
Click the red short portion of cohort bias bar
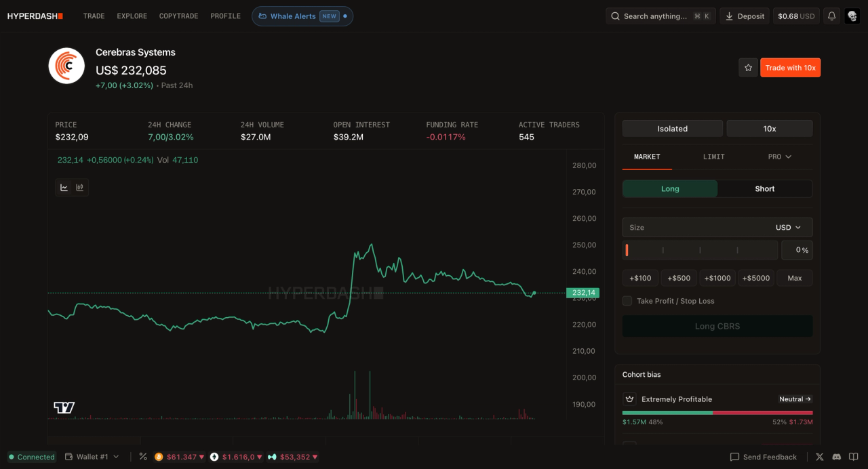tap(762, 413)
